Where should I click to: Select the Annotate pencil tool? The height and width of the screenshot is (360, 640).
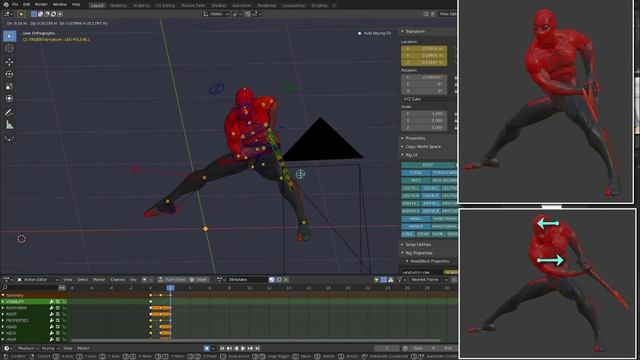tap(9, 112)
